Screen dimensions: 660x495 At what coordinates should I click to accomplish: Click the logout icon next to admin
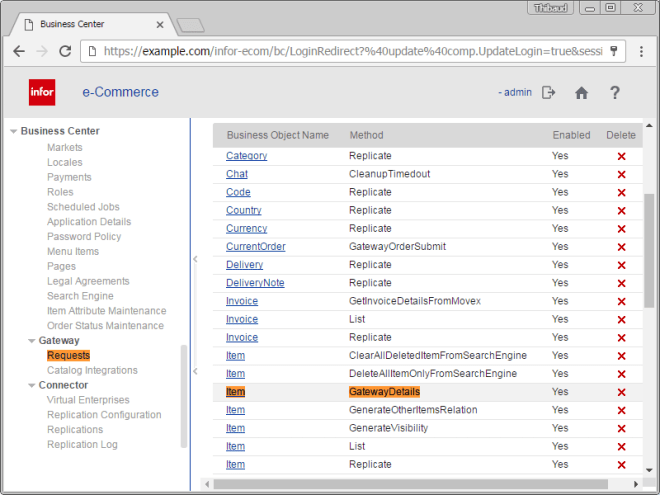[x=548, y=93]
